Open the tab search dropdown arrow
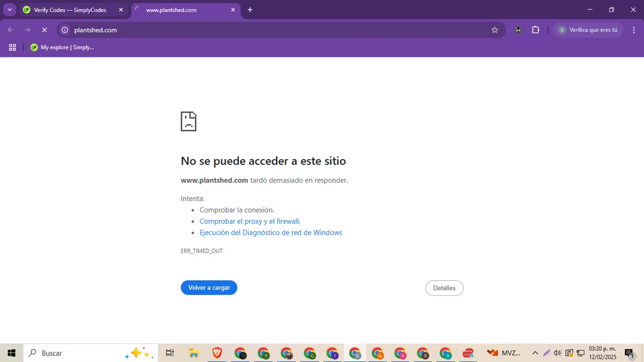The image size is (644, 362). click(x=9, y=9)
